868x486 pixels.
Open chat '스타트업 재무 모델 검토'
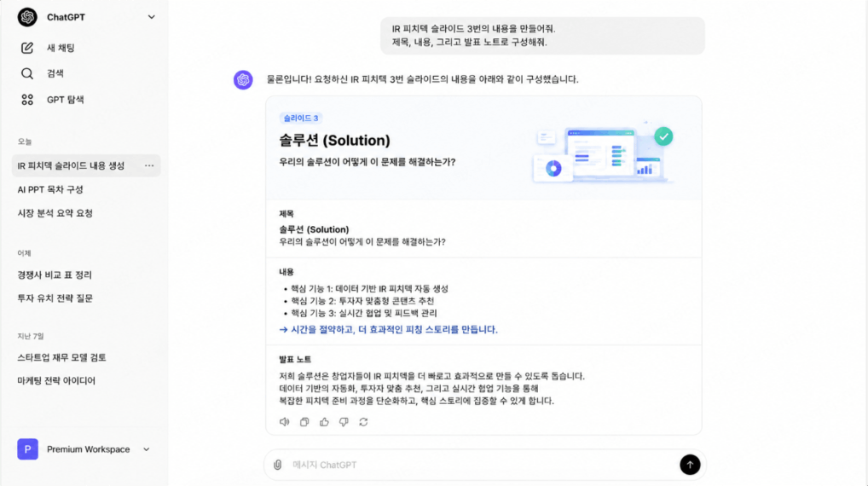(x=61, y=357)
